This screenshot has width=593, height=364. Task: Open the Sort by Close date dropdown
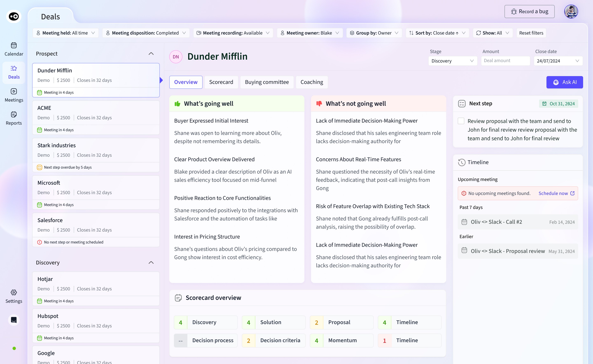point(437,33)
